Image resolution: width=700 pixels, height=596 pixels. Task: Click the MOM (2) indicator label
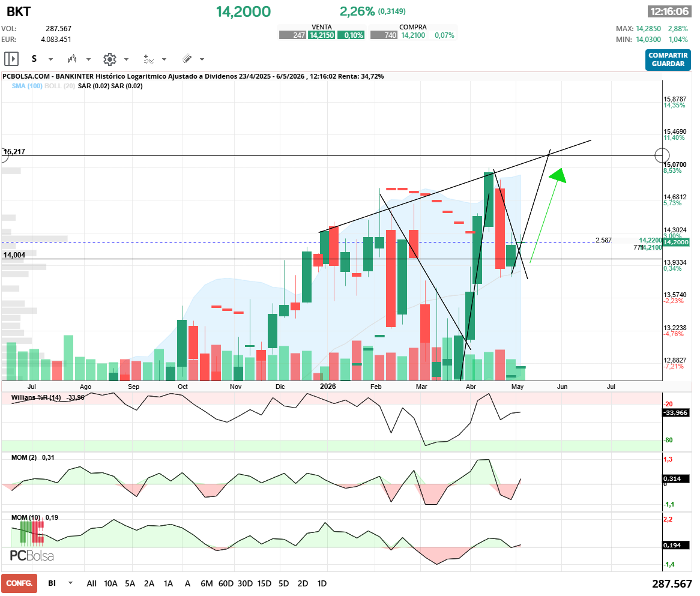click(x=24, y=457)
